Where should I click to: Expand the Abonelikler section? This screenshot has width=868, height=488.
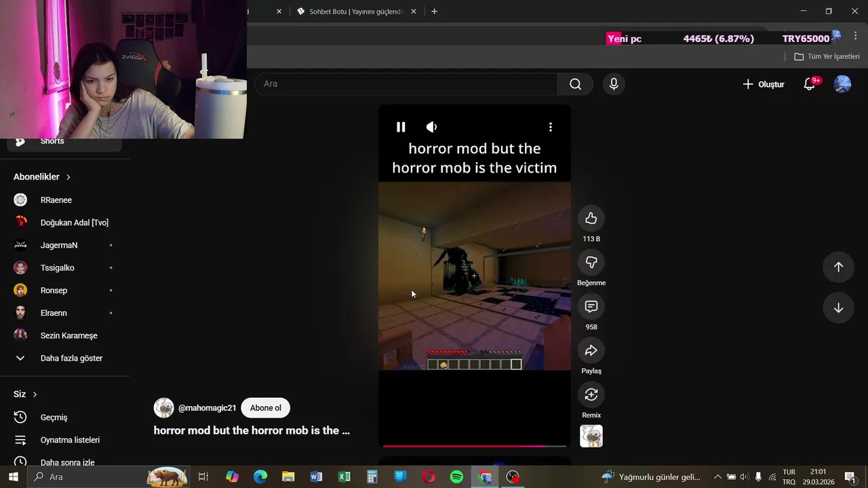pyautogui.click(x=42, y=177)
